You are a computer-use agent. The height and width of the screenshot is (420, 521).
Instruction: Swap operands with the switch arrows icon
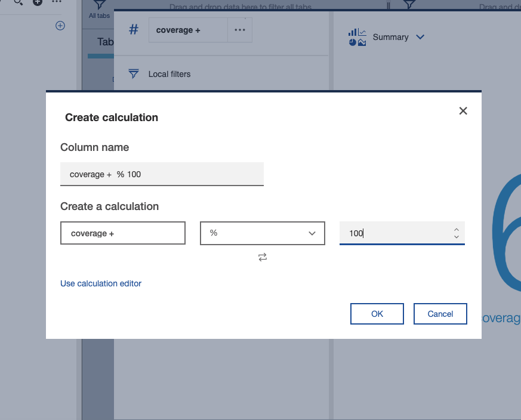tap(262, 257)
